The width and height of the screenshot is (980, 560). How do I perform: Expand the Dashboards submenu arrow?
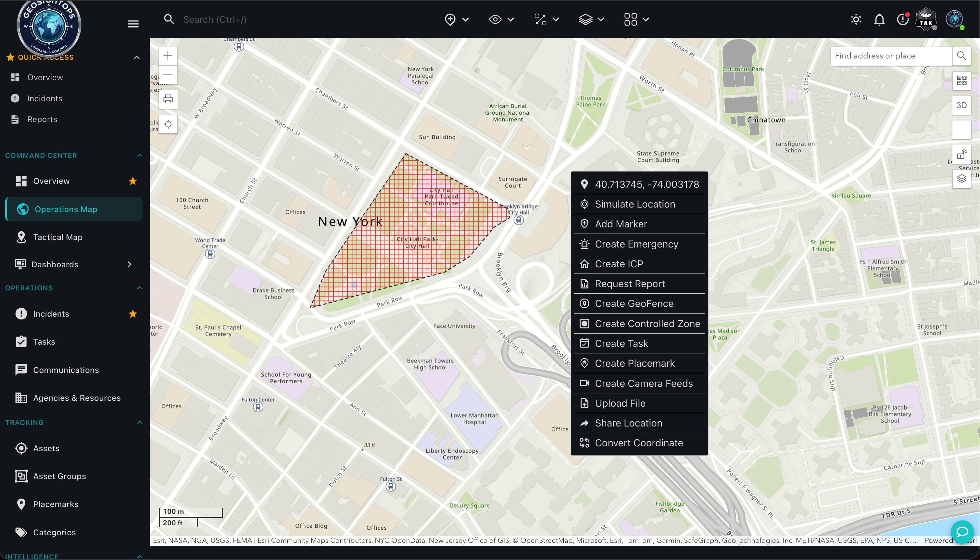coord(130,265)
